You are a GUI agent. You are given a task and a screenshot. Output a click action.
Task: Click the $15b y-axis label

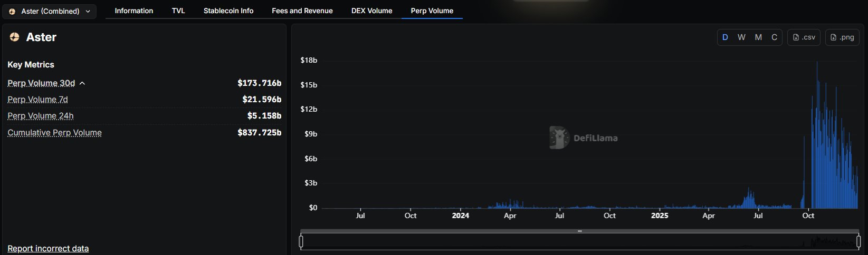click(x=309, y=85)
